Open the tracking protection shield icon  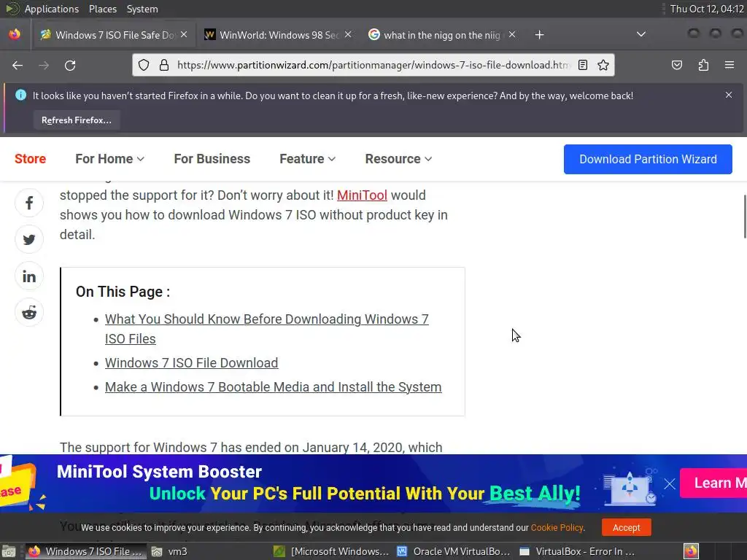[x=144, y=65]
